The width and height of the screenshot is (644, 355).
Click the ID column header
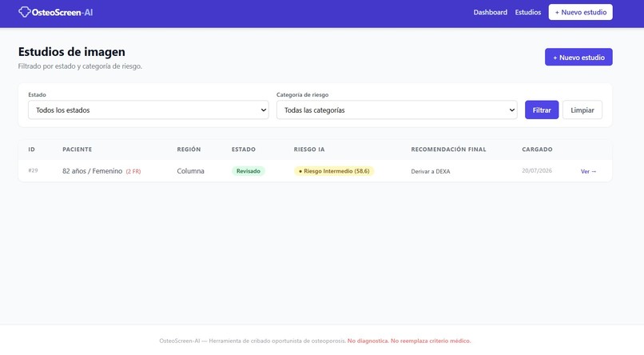(32, 150)
